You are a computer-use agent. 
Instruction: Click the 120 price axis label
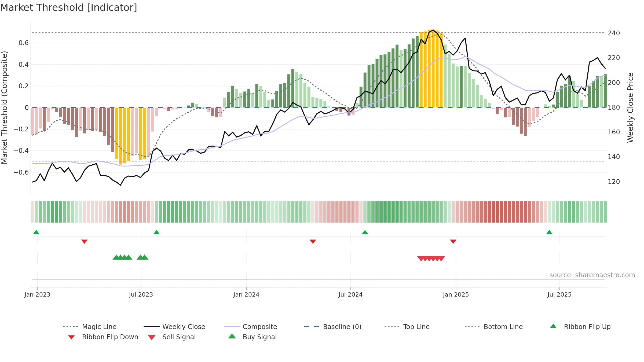pyautogui.click(x=614, y=182)
